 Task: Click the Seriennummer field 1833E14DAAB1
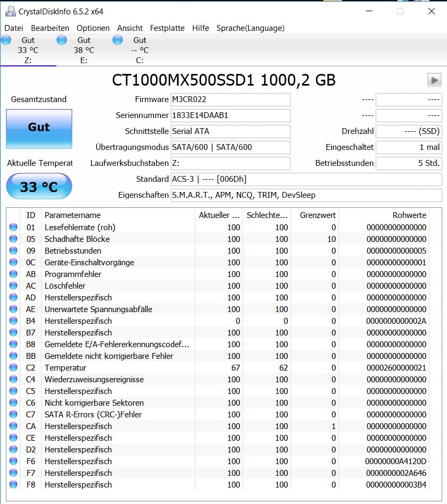pos(230,115)
